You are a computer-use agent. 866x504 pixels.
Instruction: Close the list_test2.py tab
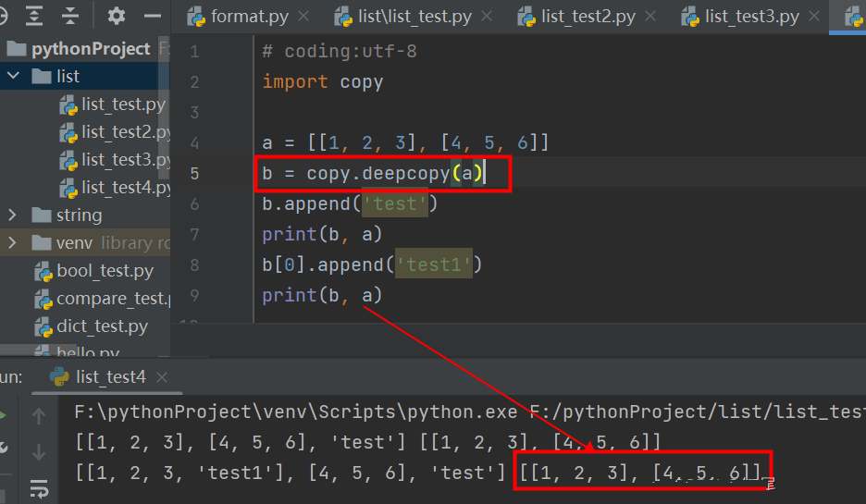(650, 17)
